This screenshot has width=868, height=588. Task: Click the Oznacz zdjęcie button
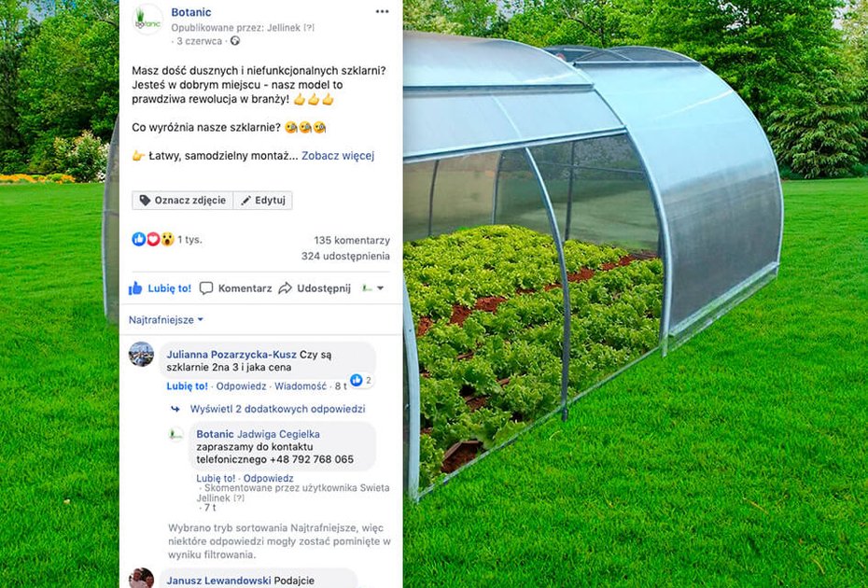[183, 201]
